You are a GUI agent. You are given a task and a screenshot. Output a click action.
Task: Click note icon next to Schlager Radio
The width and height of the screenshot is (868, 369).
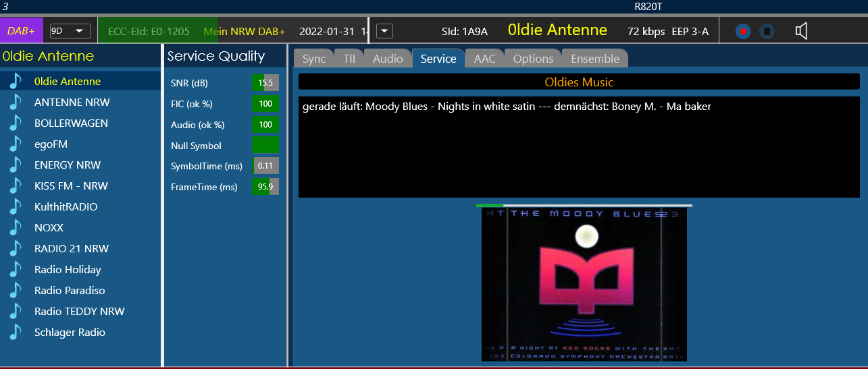coord(16,333)
